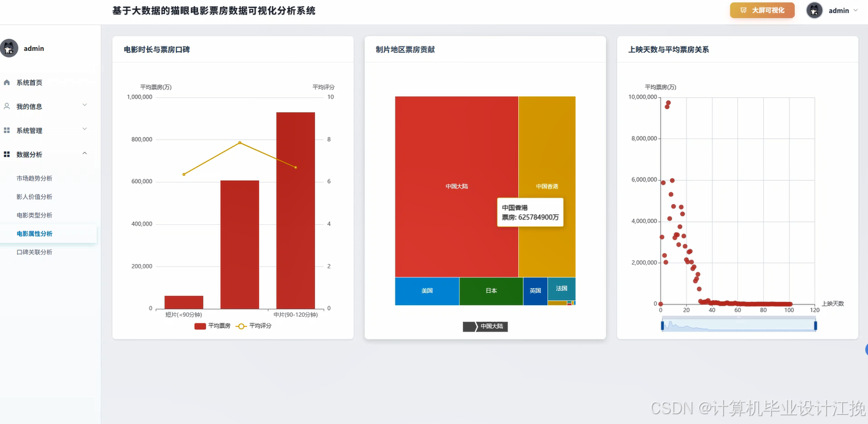Select the 美国 treemap block
Viewport: 868px width, 424px height.
(x=427, y=291)
